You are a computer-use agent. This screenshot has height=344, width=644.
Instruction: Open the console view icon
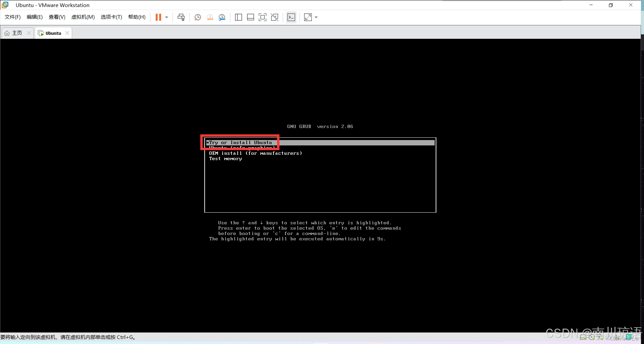291,17
